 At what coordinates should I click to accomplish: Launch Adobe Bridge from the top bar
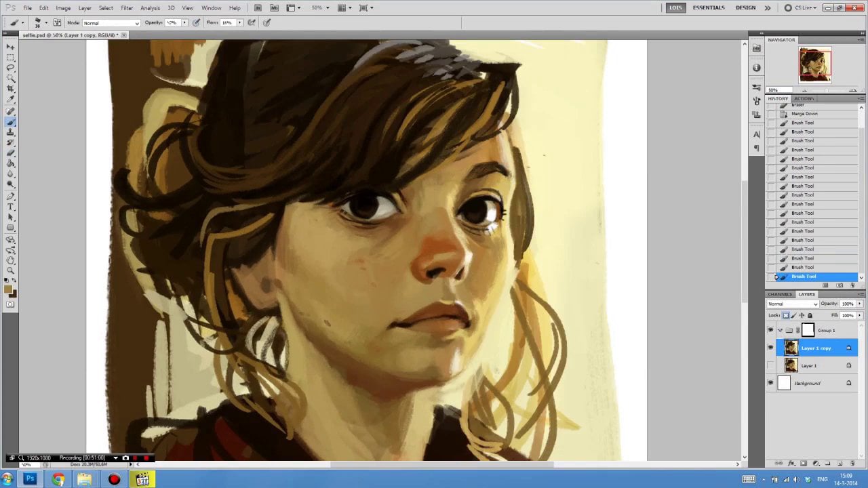click(x=258, y=8)
